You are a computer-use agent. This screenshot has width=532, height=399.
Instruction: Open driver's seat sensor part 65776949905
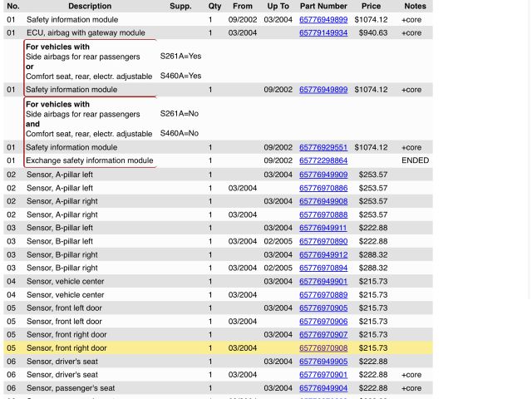[x=323, y=362]
